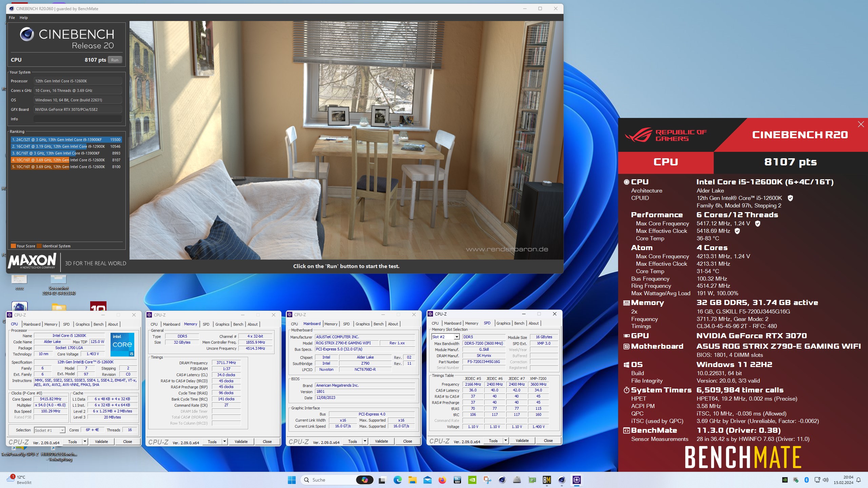Switch to the BenchMate taskbar icon
868x488 pixels.
(x=547, y=480)
